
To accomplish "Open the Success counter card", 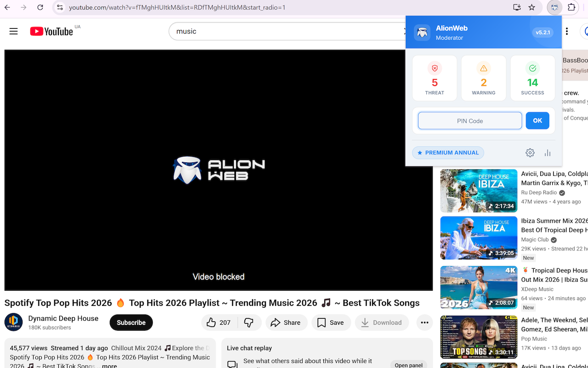I will click(x=532, y=78).
